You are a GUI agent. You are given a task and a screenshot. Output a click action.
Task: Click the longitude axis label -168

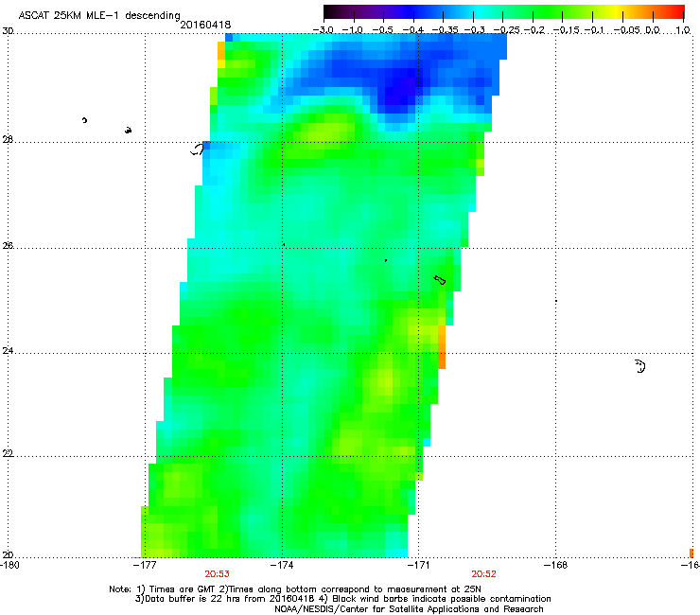(x=555, y=565)
